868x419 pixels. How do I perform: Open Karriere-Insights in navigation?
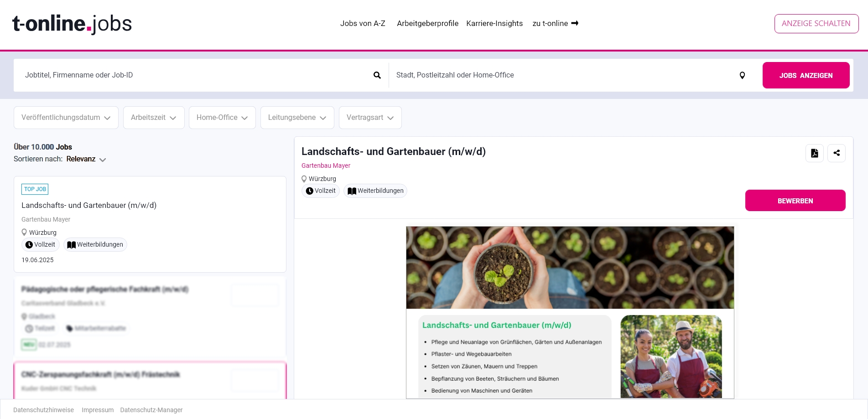tap(494, 23)
